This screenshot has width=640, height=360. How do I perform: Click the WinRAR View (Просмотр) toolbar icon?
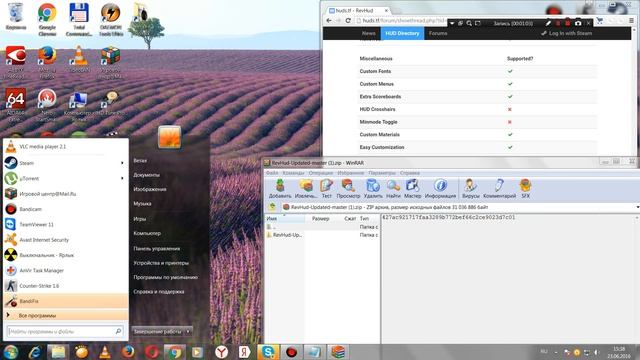tap(348, 189)
